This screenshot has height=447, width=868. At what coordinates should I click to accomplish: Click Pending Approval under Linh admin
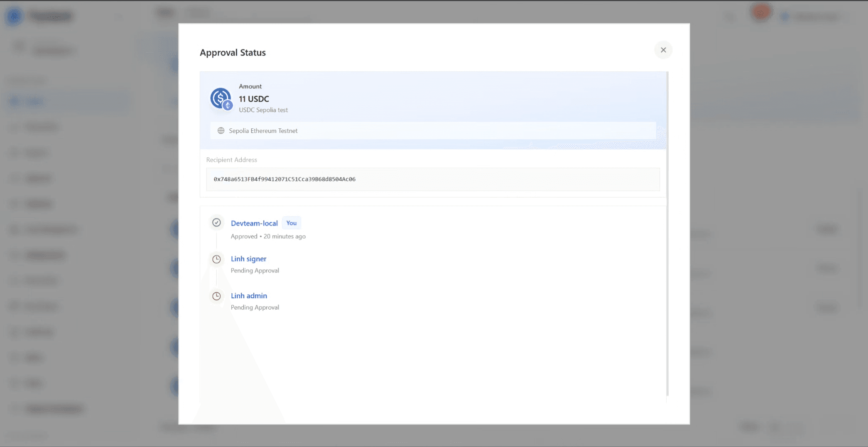click(x=255, y=307)
